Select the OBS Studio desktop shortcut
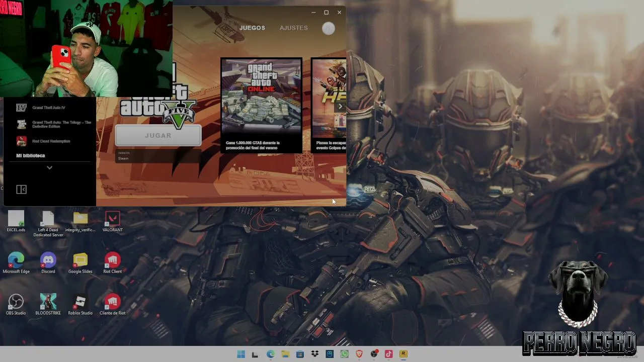The height and width of the screenshot is (362, 644). pyautogui.click(x=16, y=305)
